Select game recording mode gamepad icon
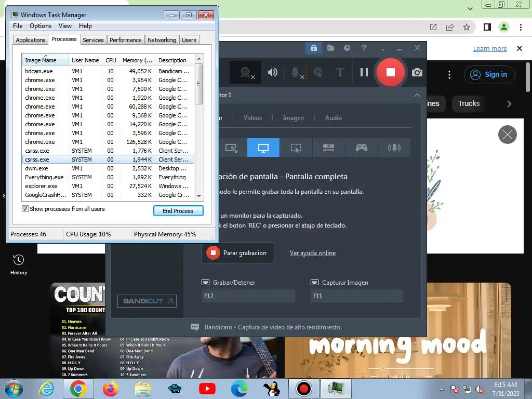The width and height of the screenshot is (532, 399). [x=362, y=148]
